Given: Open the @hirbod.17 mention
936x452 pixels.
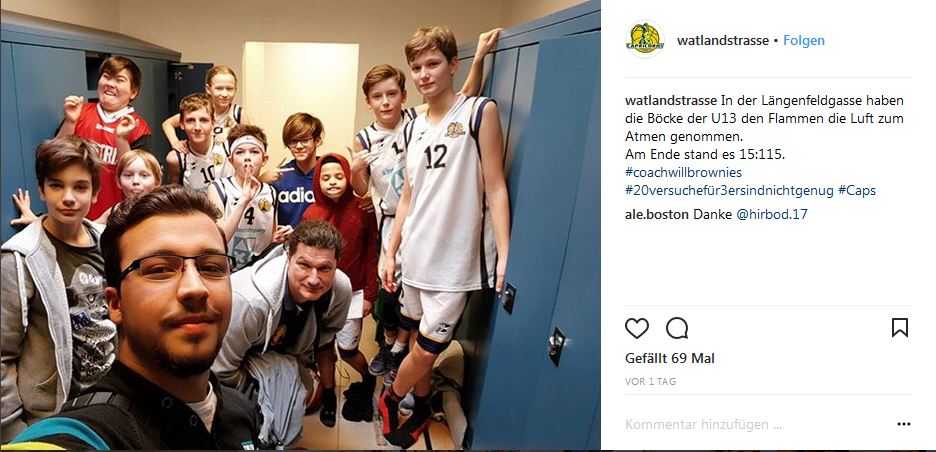Looking at the screenshot, I should click(x=771, y=215).
